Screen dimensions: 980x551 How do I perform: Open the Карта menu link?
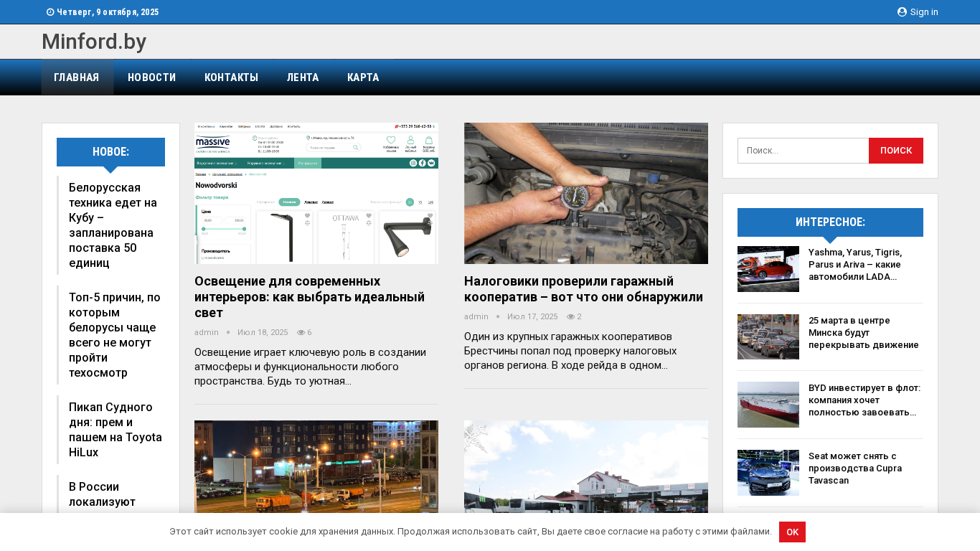[x=363, y=77]
